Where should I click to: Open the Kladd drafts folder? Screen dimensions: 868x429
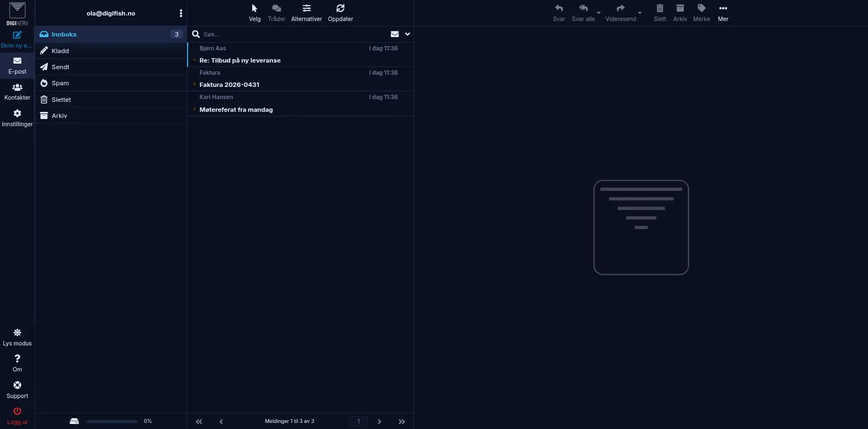click(x=111, y=51)
